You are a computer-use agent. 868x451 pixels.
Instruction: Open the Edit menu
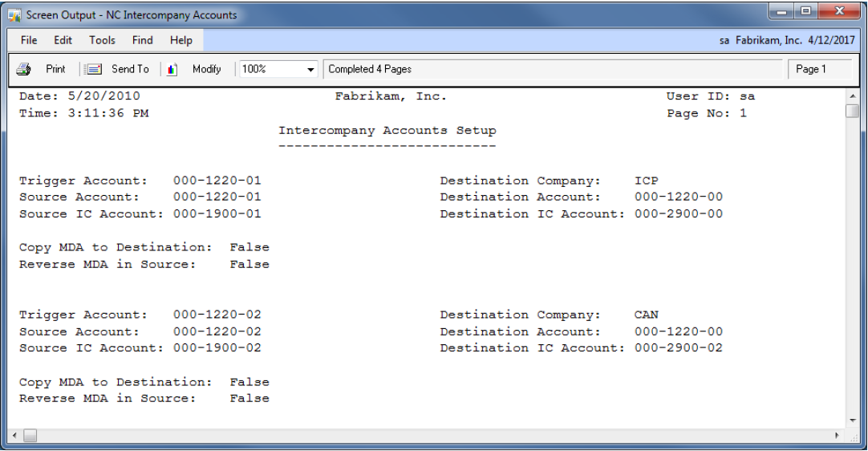point(63,40)
